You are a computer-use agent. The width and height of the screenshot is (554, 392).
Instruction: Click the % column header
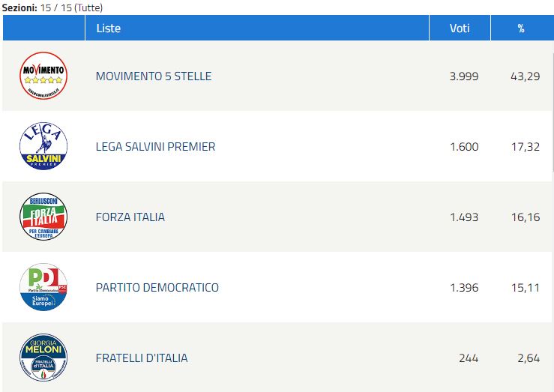523,28
